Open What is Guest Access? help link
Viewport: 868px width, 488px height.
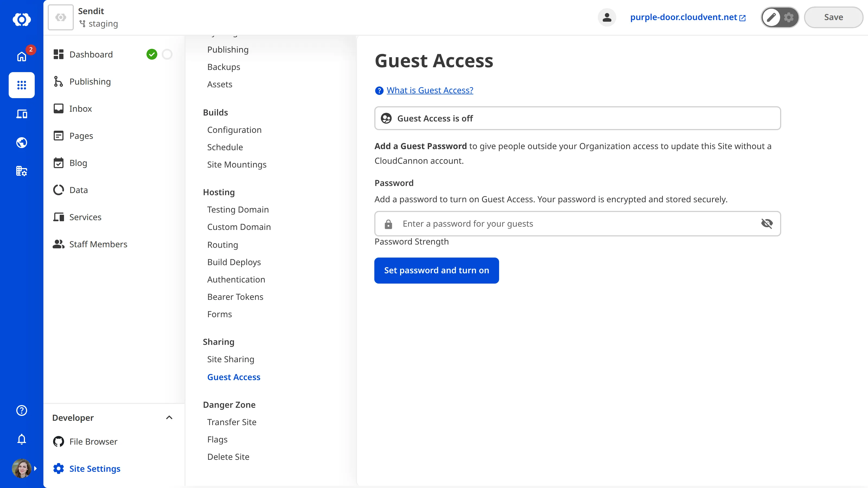click(x=430, y=90)
